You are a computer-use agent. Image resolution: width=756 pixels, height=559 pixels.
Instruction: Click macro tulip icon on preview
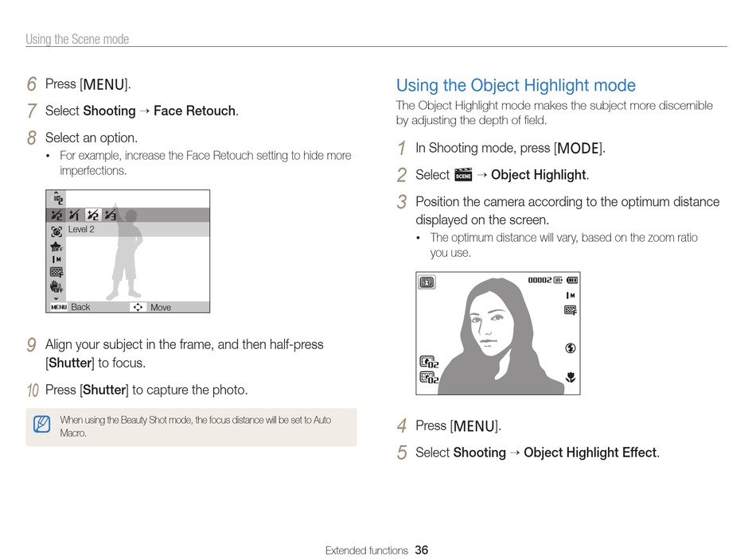(571, 378)
